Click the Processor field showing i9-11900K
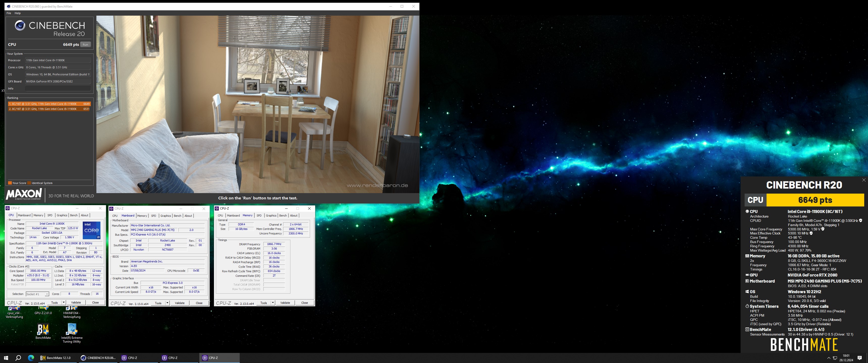868x363 pixels. click(58, 60)
